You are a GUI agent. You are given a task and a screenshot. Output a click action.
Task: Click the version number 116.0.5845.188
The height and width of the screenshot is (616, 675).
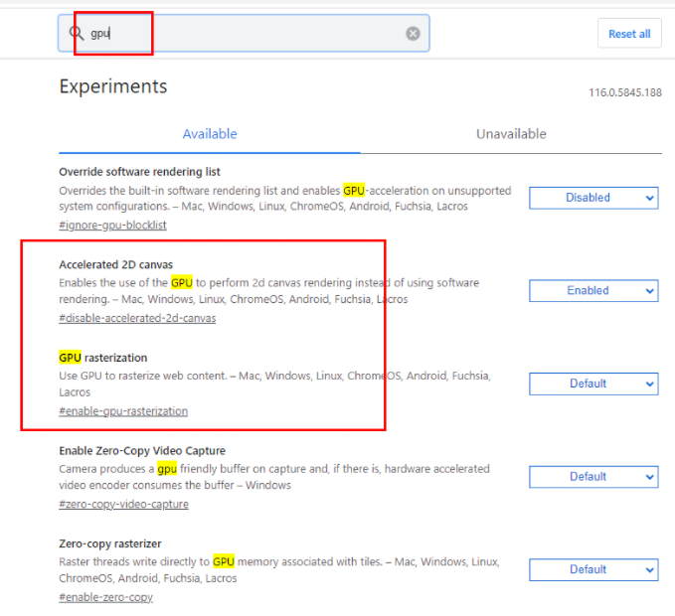(625, 92)
